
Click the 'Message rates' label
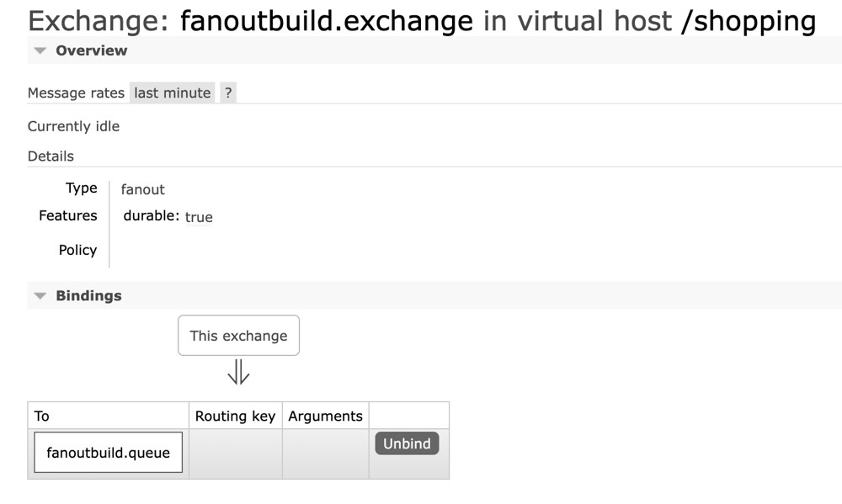[76, 93]
